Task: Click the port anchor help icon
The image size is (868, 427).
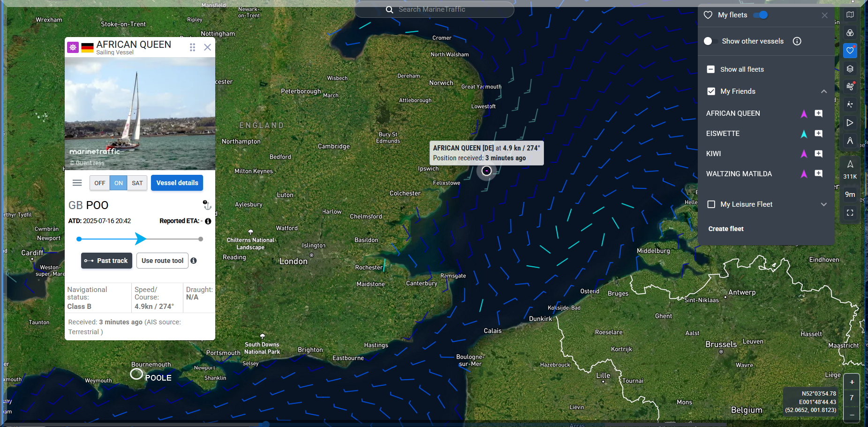Action: pos(207,205)
